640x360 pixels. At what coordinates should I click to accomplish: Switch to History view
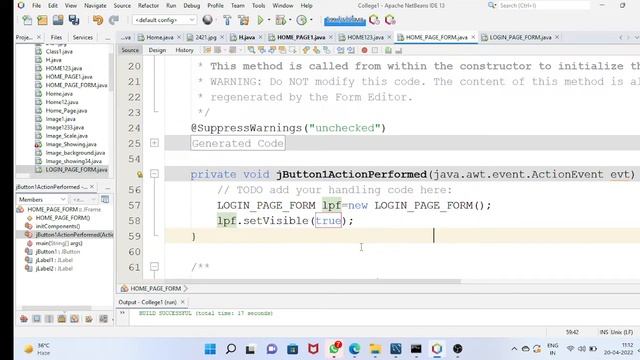pyautogui.click(x=184, y=50)
